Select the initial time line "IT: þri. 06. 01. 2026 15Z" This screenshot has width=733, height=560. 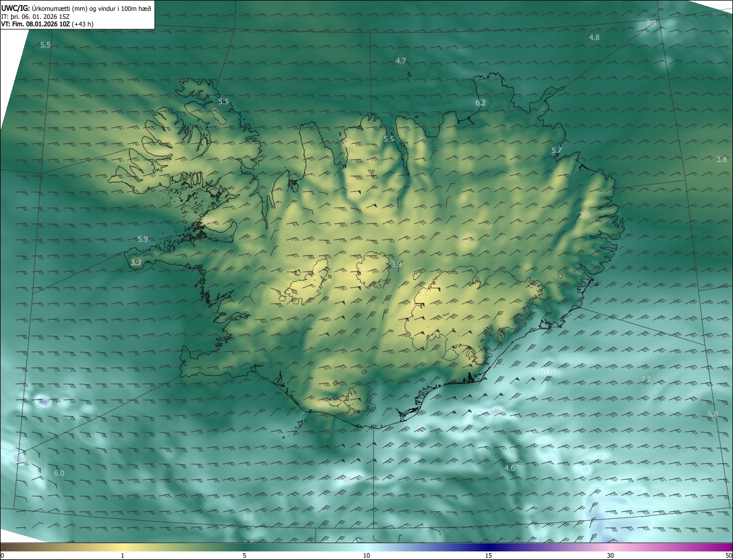36,17
